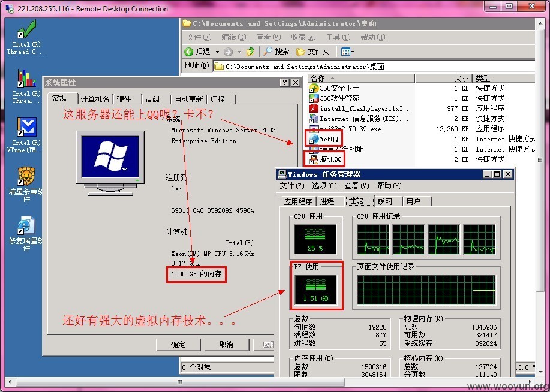
Task: Select 360安全卫士 file icon
Action: point(314,88)
